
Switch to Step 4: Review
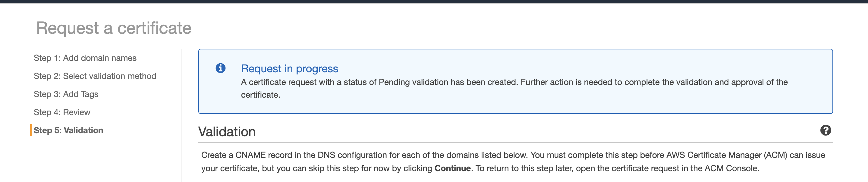pyautogui.click(x=62, y=112)
